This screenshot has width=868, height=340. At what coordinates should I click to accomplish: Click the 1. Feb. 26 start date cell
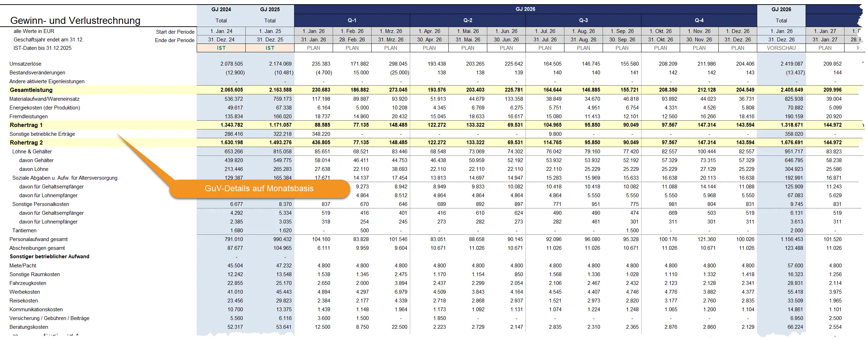[352, 31]
